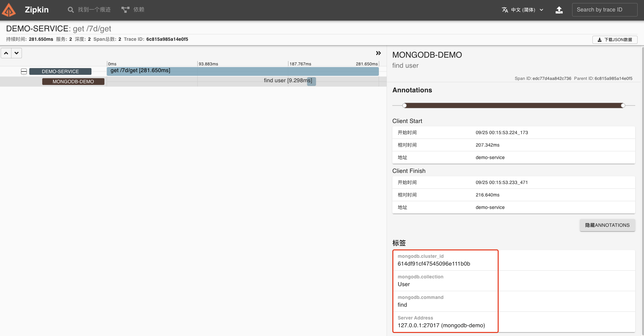Click the 187.767ms timeline tick label

tap(300, 64)
